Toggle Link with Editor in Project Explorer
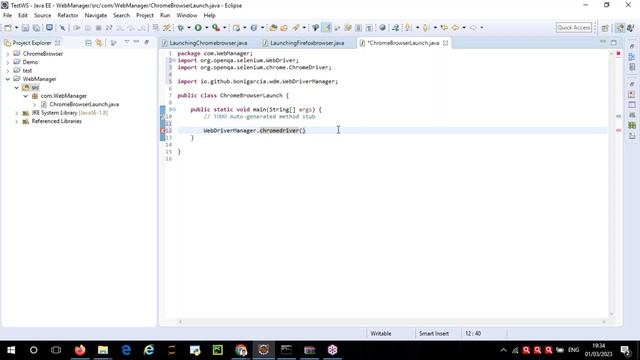640x360 pixels. [99, 43]
